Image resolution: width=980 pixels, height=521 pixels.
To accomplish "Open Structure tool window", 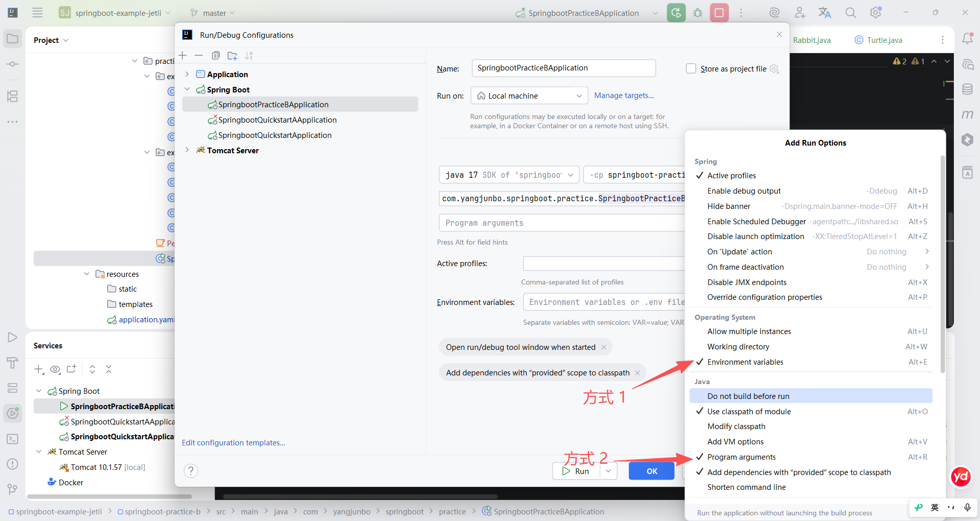I will pyautogui.click(x=13, y=96).
